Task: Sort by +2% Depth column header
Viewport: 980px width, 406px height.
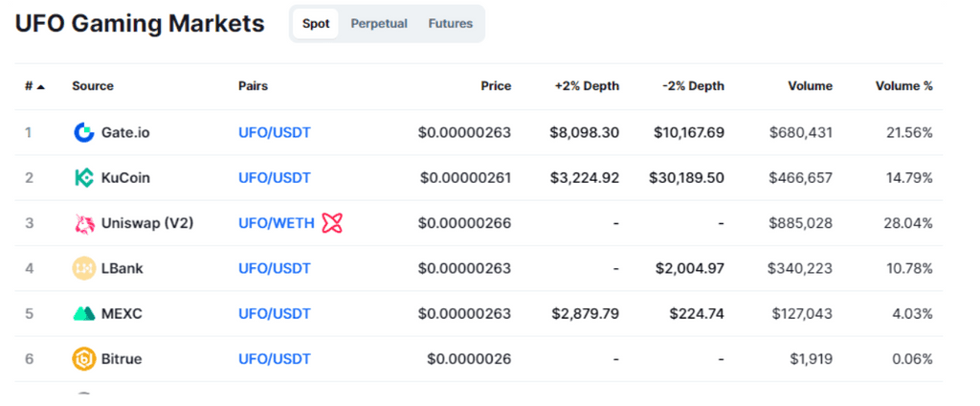Action: click(x=587, y=86)
